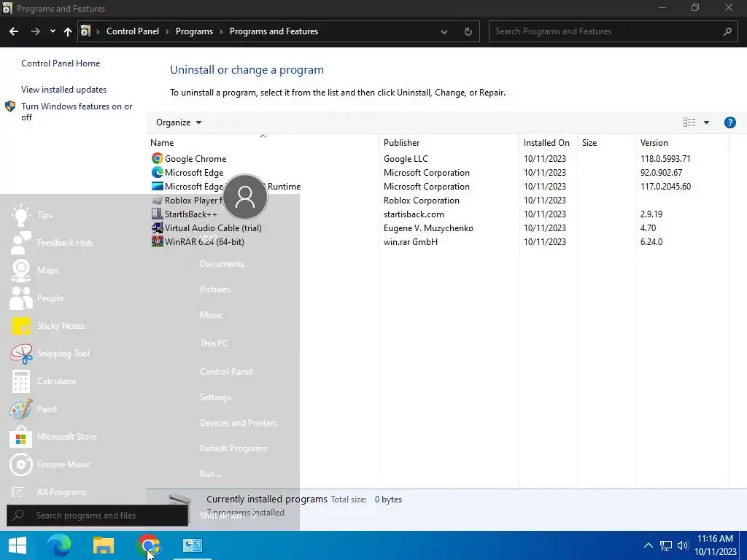The height and width of the screenshot is (560, 747).
Task: Open File Explorer from the taskbar
Action: [x=104, y=545]
